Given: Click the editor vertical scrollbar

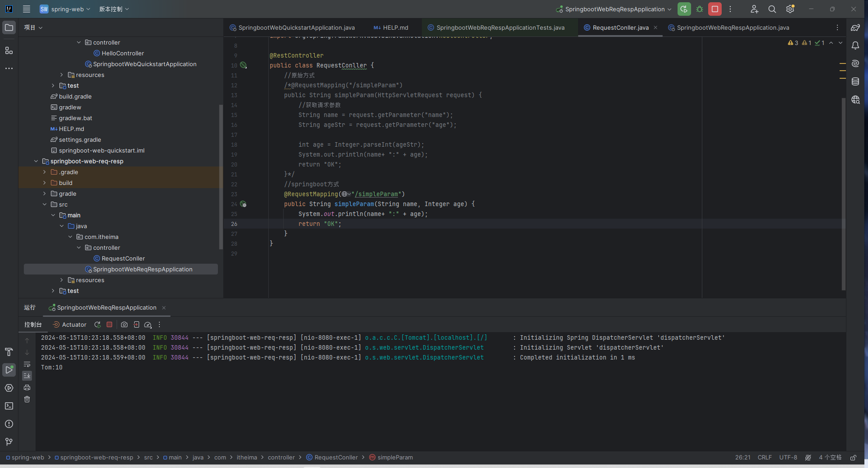Looking at the screenshot, I should pyautogui.click(x=843, y=193).
